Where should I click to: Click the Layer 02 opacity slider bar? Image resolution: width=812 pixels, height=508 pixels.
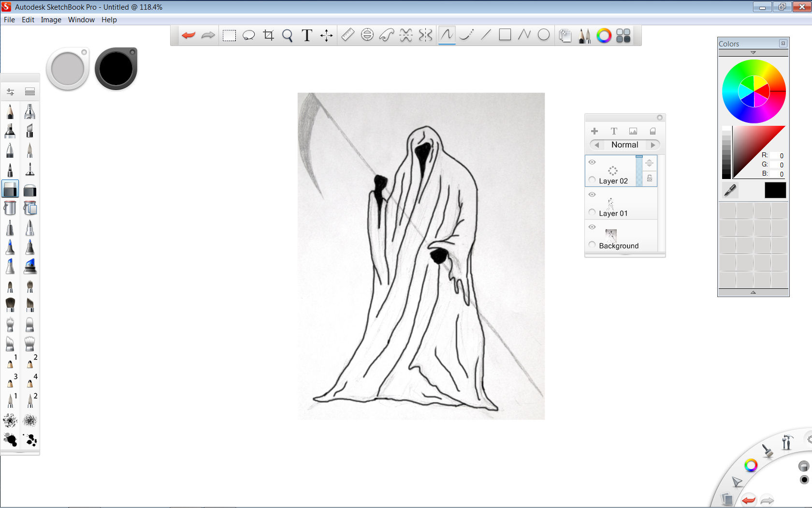pyautogui.click(x=639, y=171)
